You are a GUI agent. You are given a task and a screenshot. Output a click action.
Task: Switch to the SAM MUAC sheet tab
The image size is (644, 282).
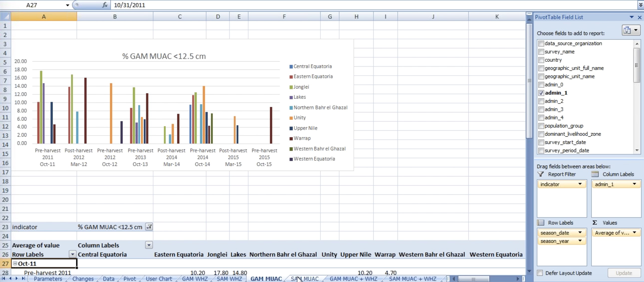304,279
